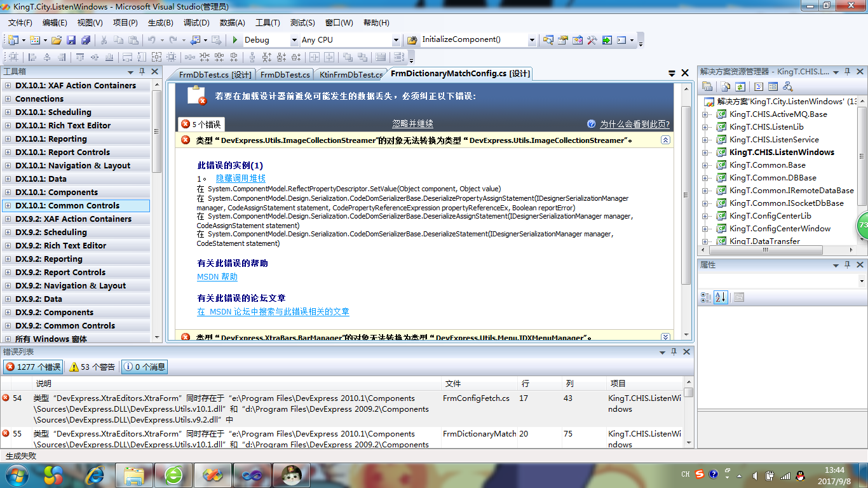Expand the Connections toolbox group
The width and height of the screenshot is (868, 488).
click(8, 99)
